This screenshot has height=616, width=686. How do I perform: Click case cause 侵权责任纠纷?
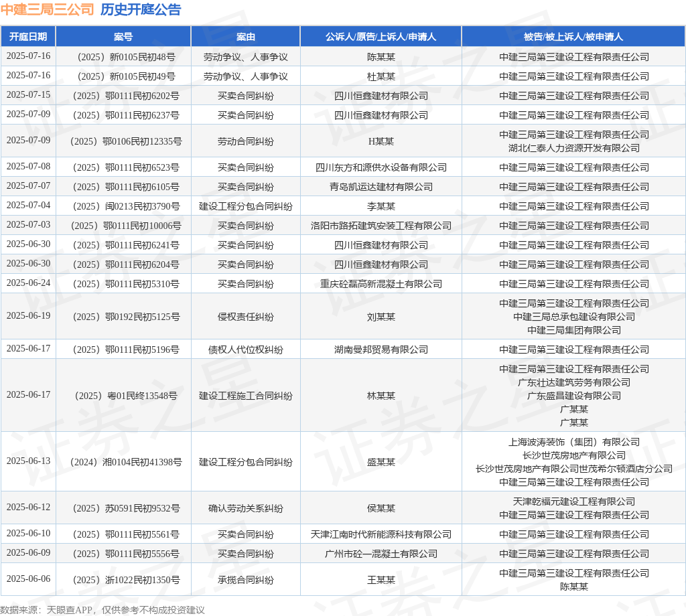245,317
